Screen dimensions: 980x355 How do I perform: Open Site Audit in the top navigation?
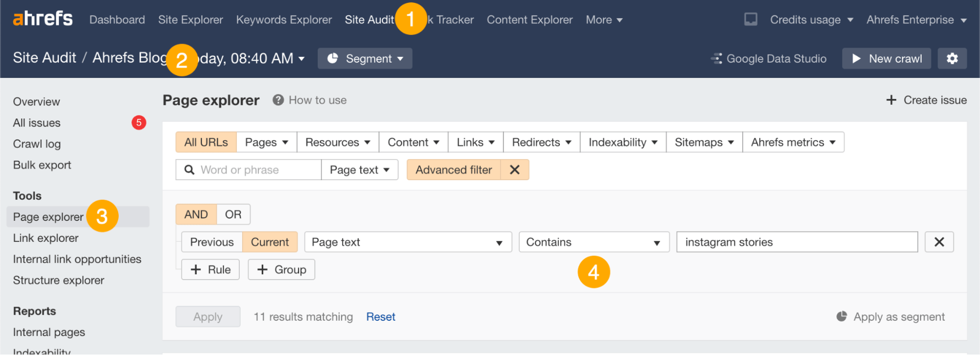(x=369, y=20)
